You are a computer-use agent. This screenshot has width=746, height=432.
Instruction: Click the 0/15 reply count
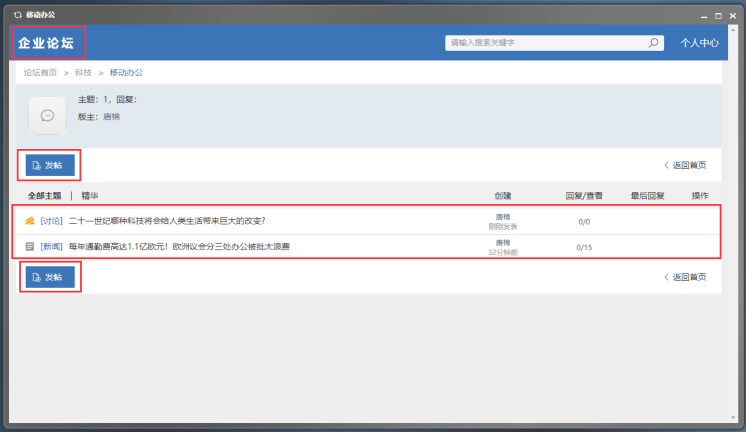[584, 247]
